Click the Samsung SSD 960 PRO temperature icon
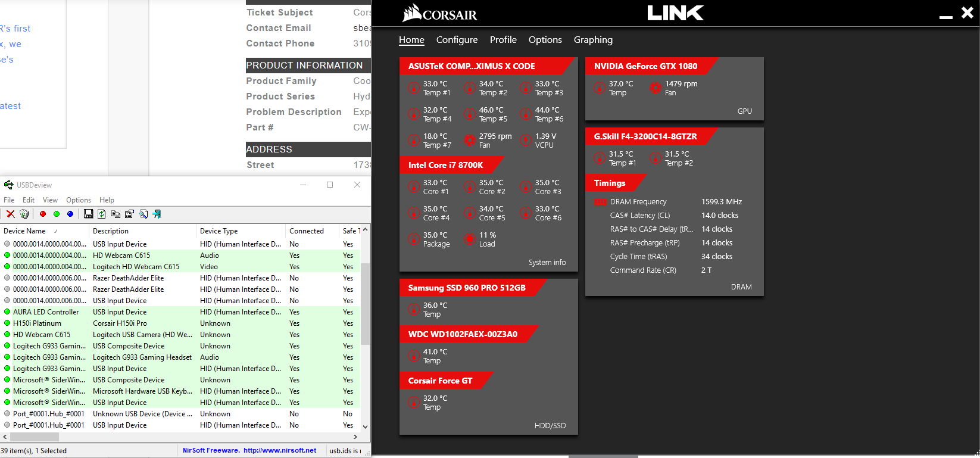Screen dimensions: 980x458 click(414, 310)
